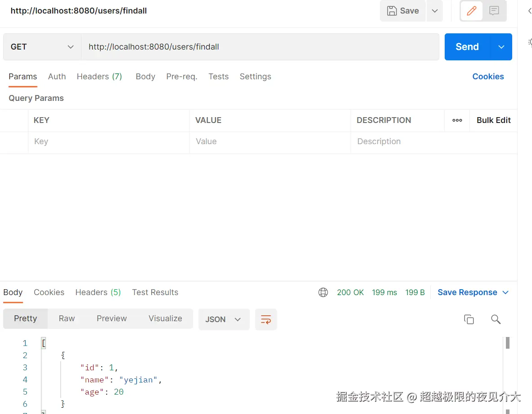Click the three-dots column options icon
This screenshot has width=532, height=414.
coord(457,120)
